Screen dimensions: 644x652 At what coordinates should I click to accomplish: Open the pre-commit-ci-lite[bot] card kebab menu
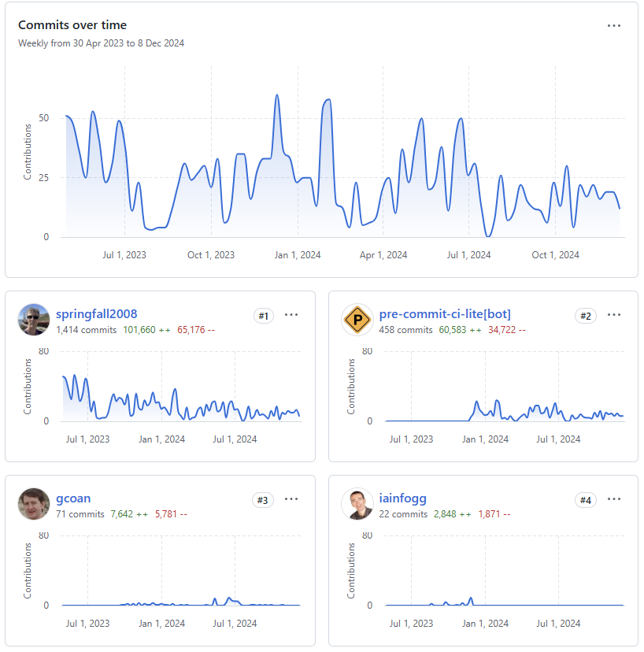tap(613, 315)
